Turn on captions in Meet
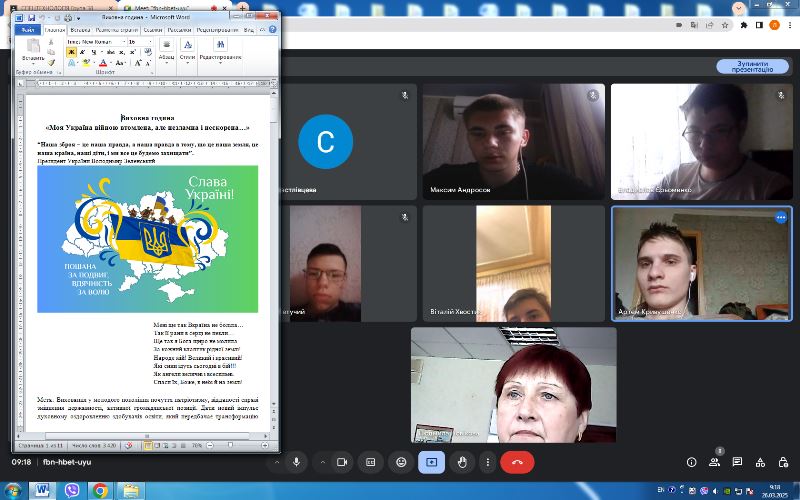Image resolution: width=800 pixels, height=500 pixels. click(371, 462)
